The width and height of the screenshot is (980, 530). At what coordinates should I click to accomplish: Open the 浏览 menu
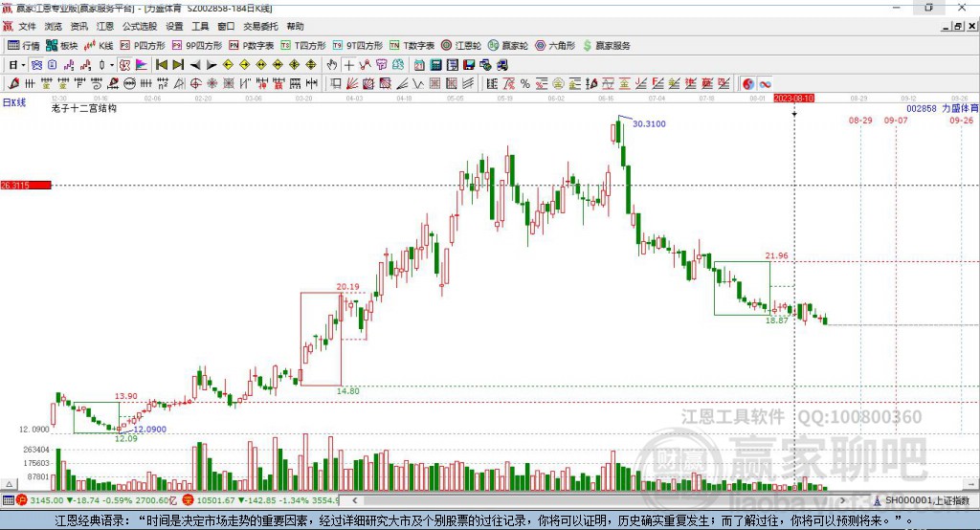click(x=54, y=26)
